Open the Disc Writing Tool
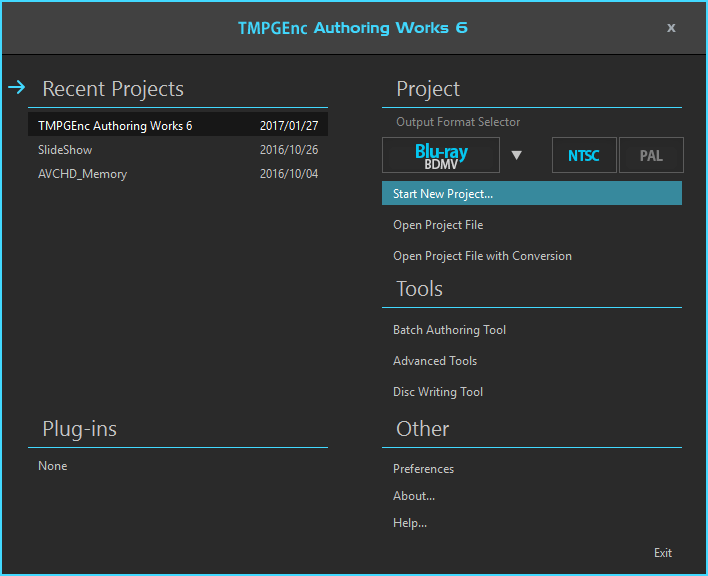 [438, 392]
